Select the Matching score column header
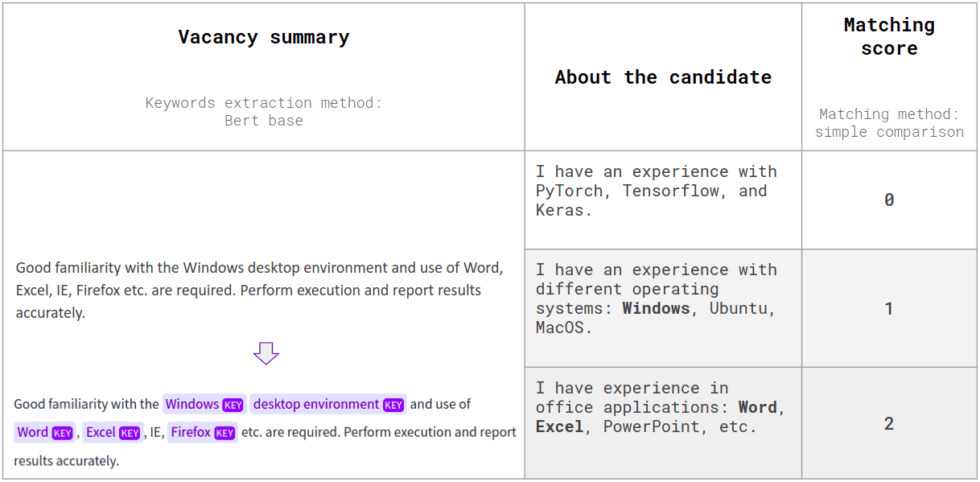 tap(889, 37)
